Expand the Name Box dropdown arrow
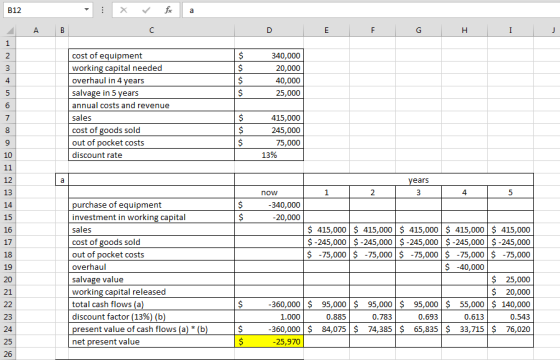The width and height of the screenshot is (560, 360). click(86, 10)
